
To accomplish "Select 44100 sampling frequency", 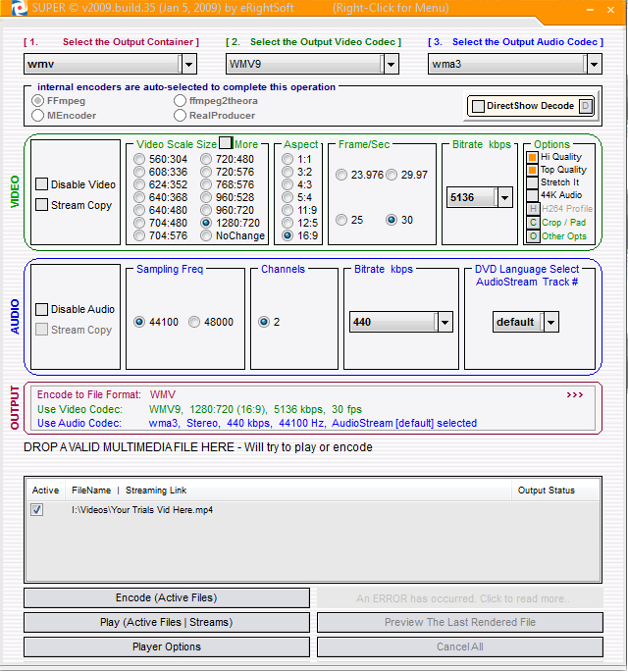I will (x=139, y=322).
